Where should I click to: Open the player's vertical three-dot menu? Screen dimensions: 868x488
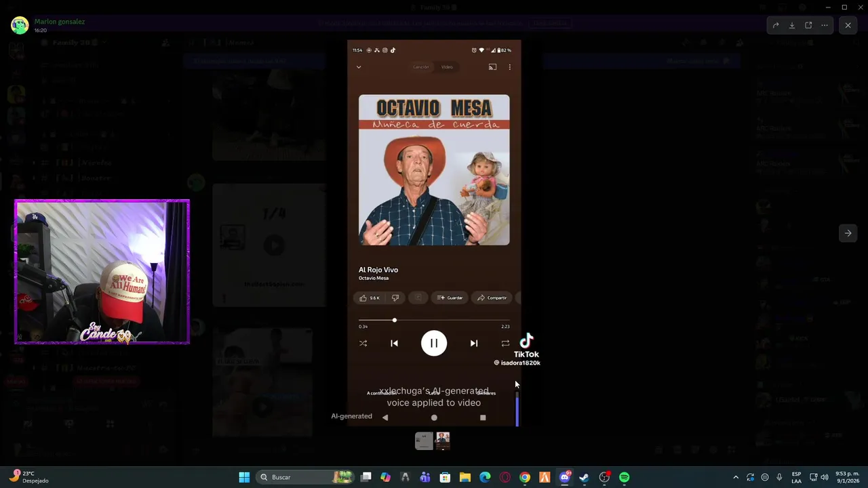[509, 67]
